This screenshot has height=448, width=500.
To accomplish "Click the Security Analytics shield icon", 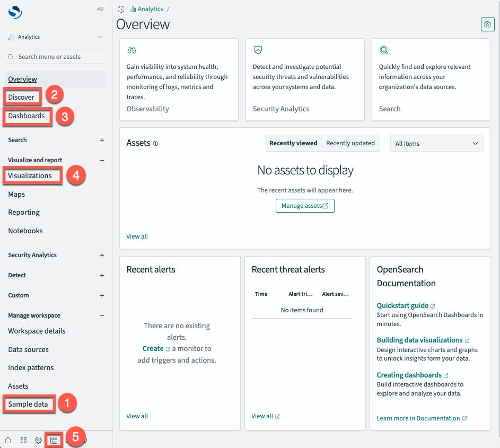I will click(x=258, y=50).
